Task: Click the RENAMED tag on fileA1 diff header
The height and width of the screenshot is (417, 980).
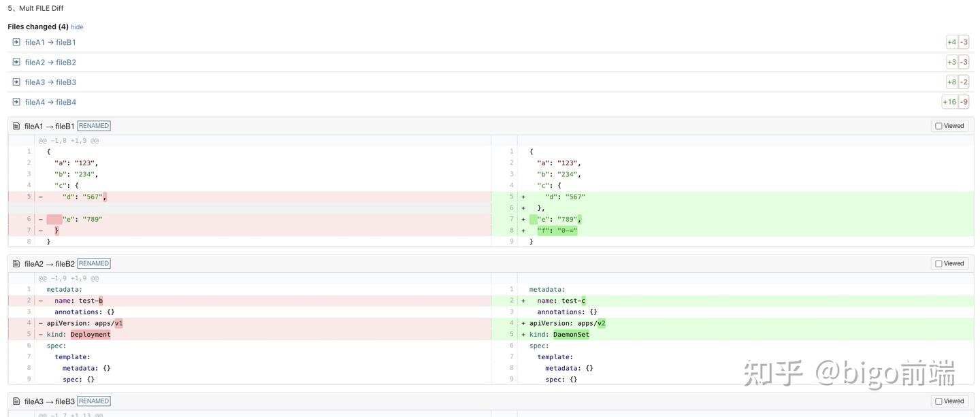Action: tap(94, 126)
